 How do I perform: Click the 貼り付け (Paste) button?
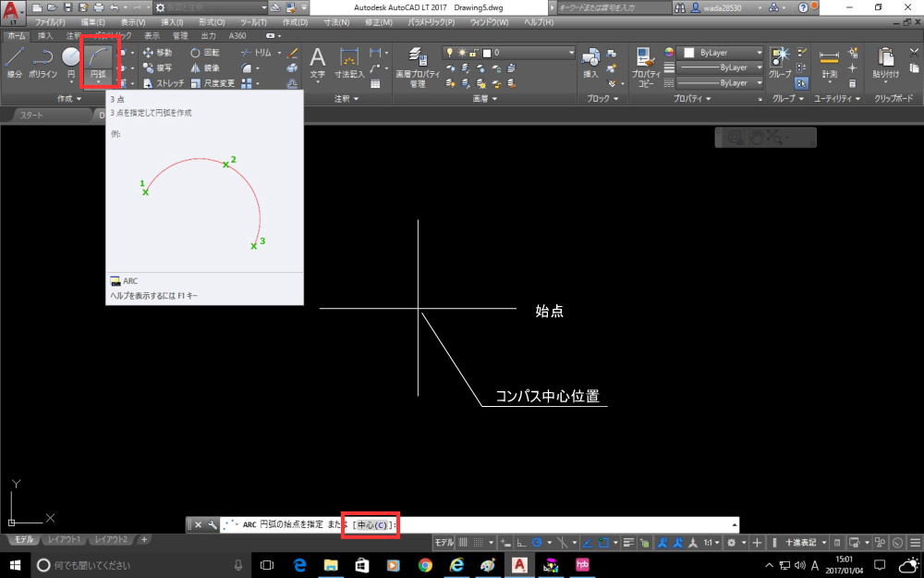(886, 64)
